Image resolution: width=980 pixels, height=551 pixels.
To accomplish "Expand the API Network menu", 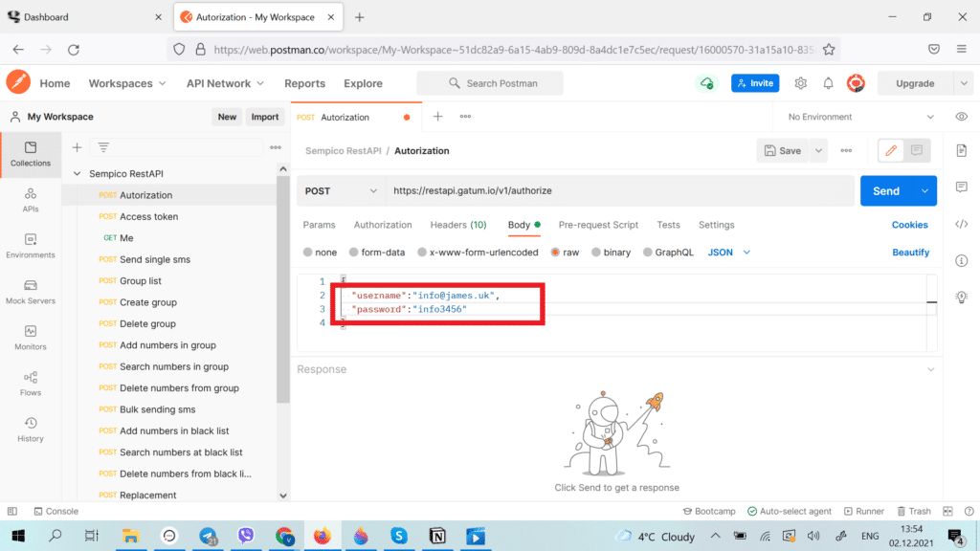I will [225, 83].
